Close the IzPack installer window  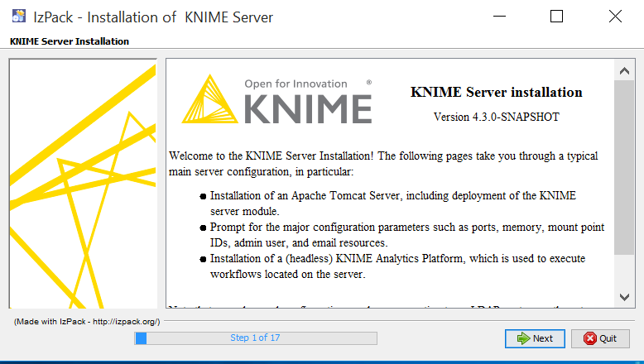click(615, 17)
